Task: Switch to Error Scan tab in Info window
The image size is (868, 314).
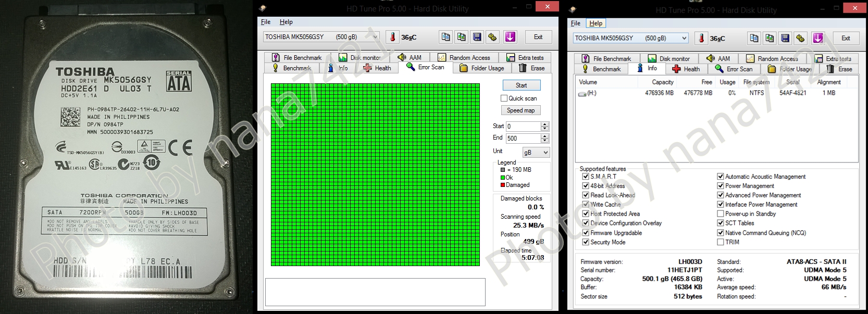Action: click(734, 69)
